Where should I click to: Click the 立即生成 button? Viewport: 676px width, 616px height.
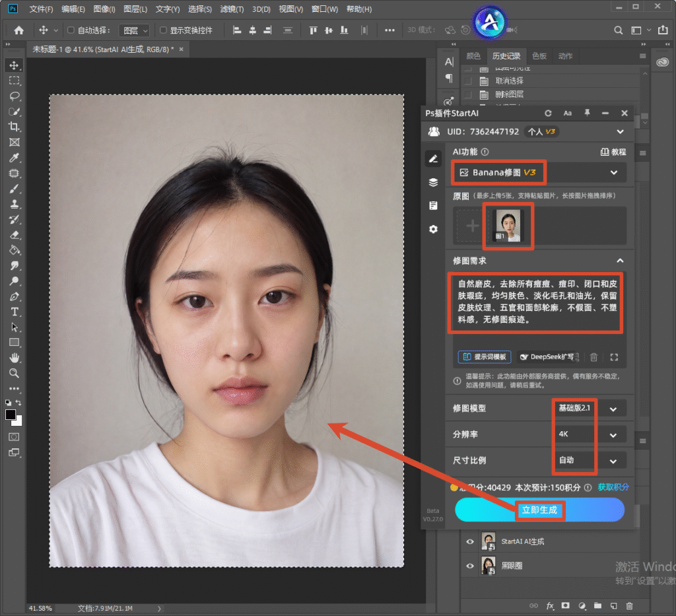coord(539,510)
